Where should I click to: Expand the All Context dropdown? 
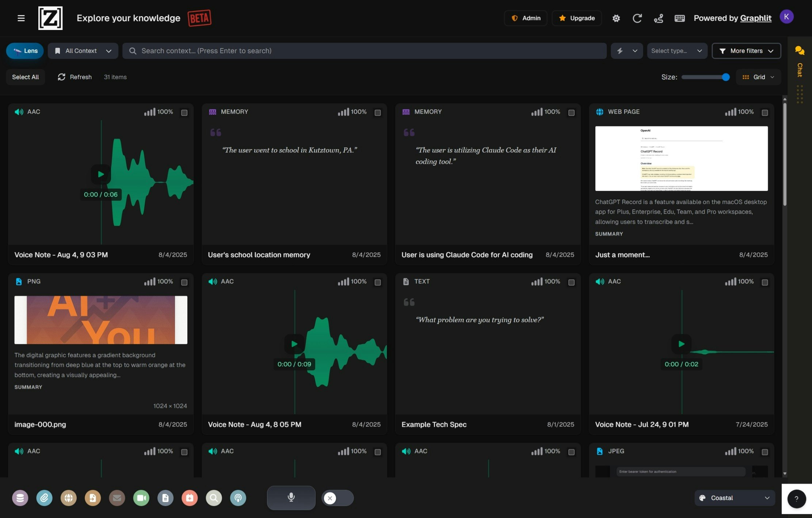(x=83, y=51)
